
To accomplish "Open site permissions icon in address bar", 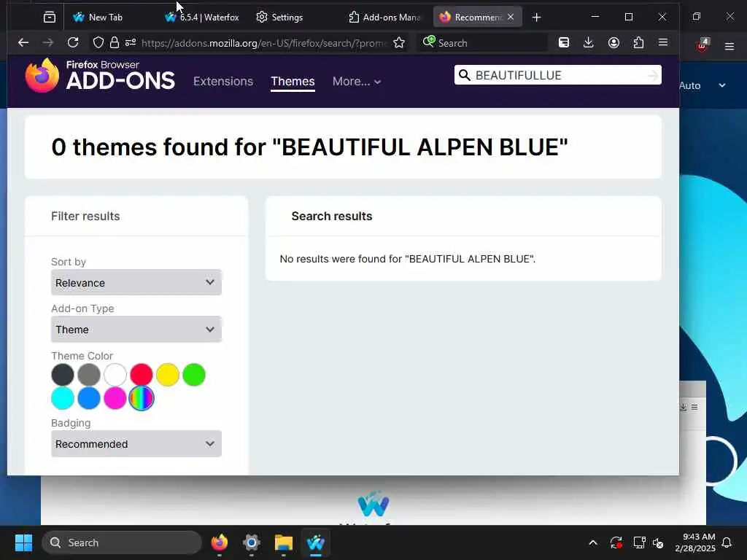I will click(x=131, y=43).
